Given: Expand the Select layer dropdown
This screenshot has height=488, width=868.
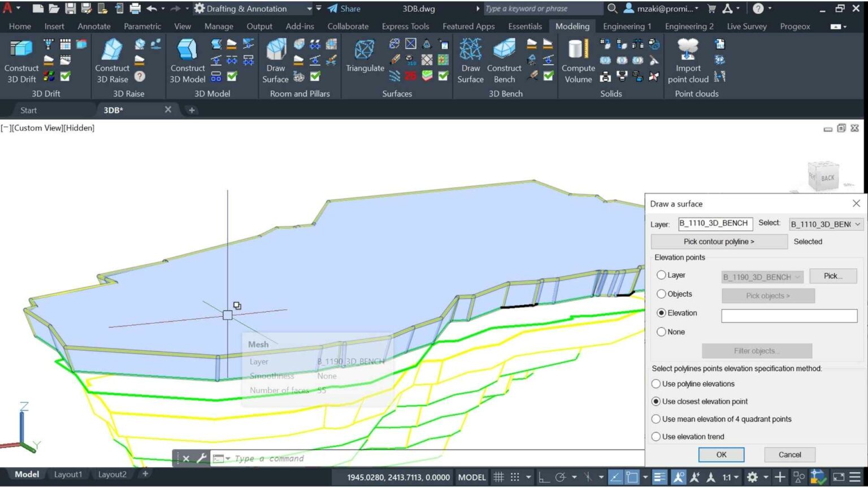Looking at the screenshot, I should (826, 224).
